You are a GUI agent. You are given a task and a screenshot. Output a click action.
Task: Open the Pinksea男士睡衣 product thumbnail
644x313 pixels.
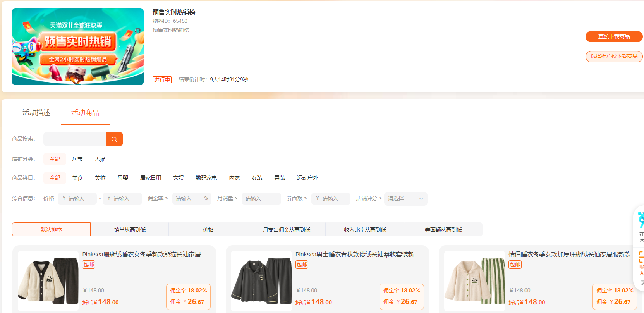coord(261,281)
